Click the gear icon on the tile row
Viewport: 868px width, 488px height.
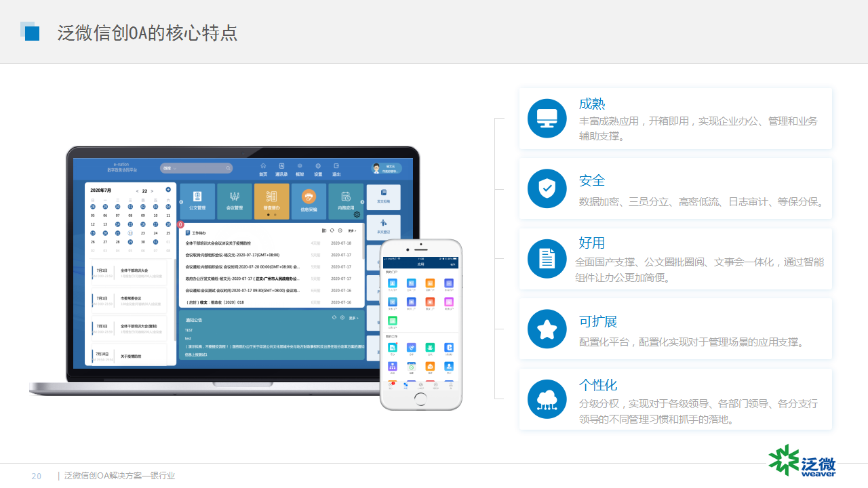[x=357, y=214]
